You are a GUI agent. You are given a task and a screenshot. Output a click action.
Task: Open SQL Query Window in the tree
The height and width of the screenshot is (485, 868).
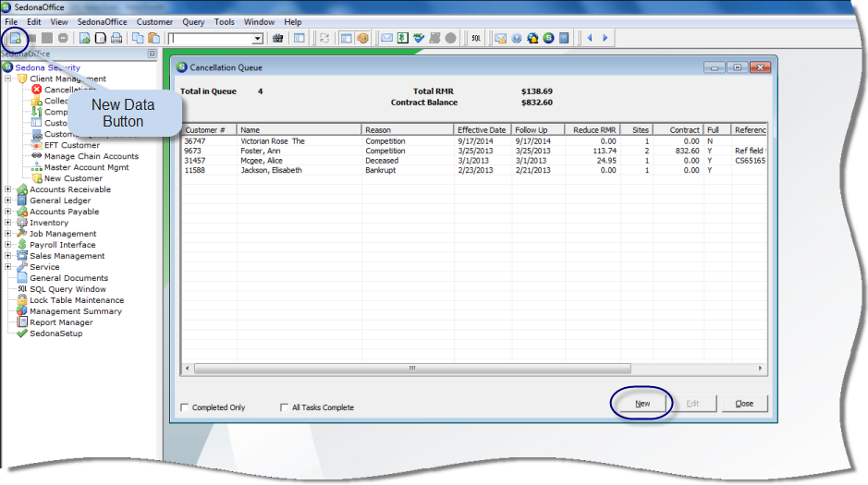[67, 288]
